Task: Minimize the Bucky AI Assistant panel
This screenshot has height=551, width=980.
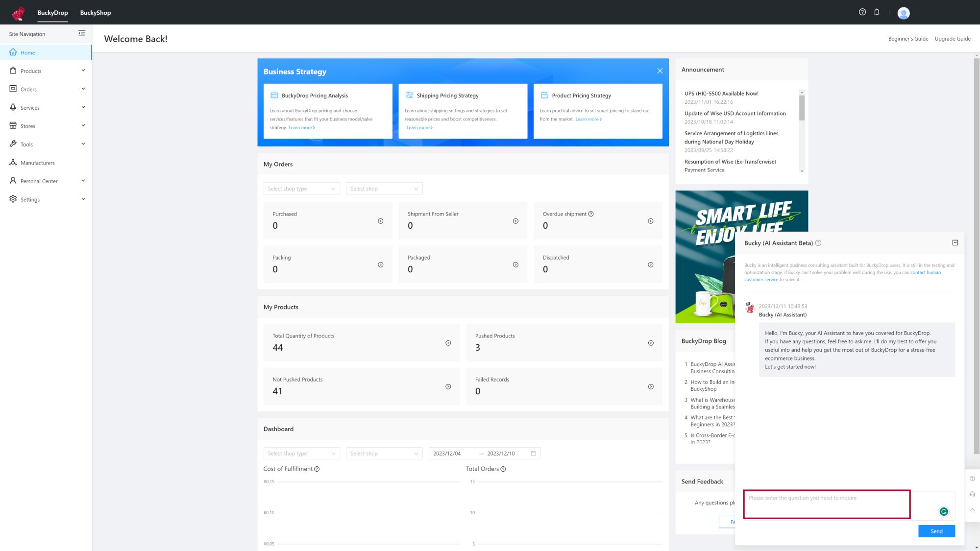Action: point(955,243)
